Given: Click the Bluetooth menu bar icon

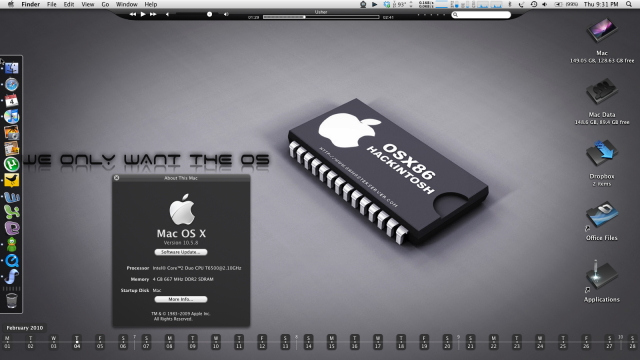Looking at the screenshot, I should [509, 4].
